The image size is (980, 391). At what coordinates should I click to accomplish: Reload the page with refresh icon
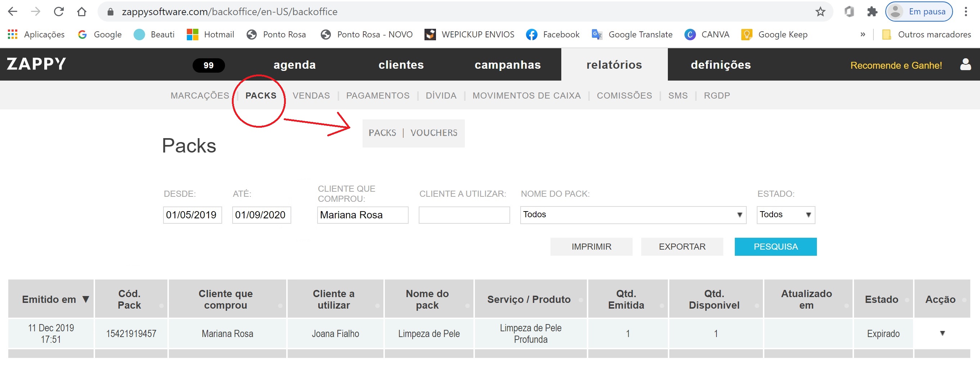tap(59, 12)
